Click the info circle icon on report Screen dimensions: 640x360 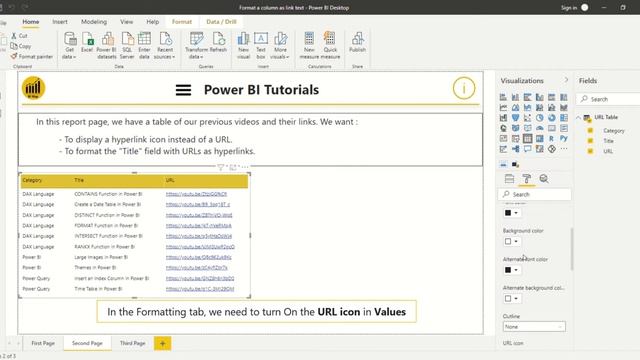464,88
